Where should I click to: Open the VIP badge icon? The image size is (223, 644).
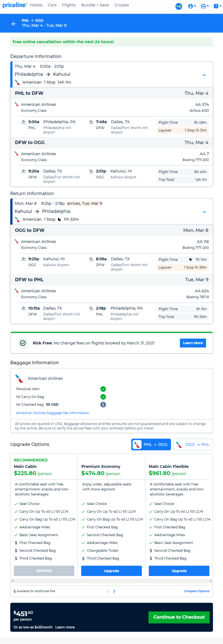click(x=179, y=6)
